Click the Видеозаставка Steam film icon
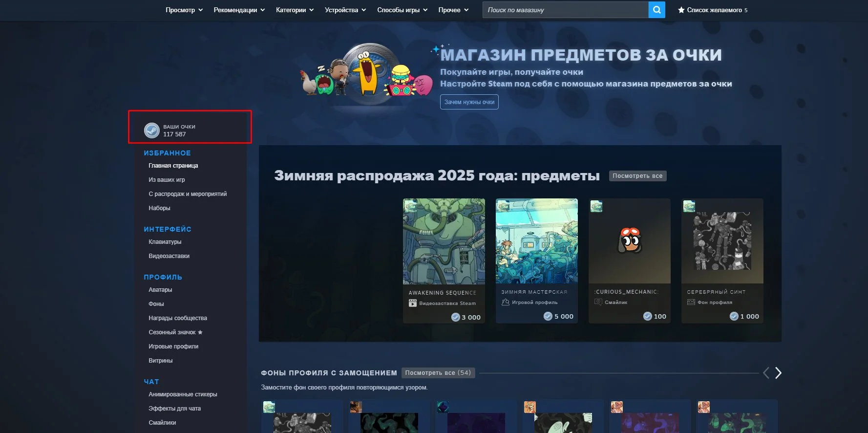Screen dimensions: 868x433 (x=413, y=303)
